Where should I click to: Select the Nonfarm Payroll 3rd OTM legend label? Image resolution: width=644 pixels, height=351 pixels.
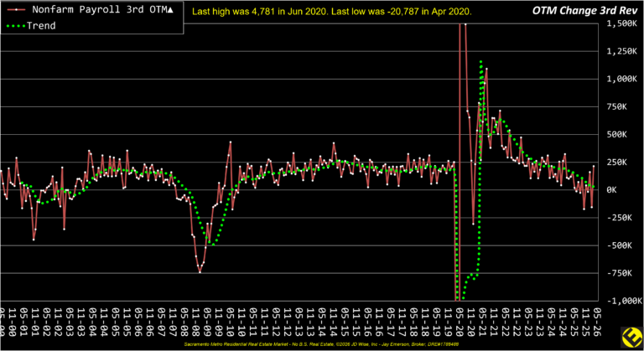coord(102,9)
